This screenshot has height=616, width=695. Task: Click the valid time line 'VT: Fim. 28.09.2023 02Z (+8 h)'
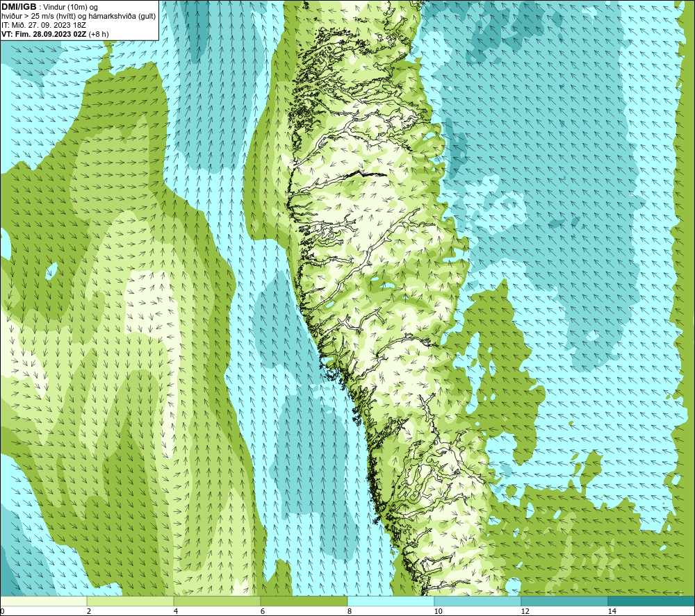(55, 33)
